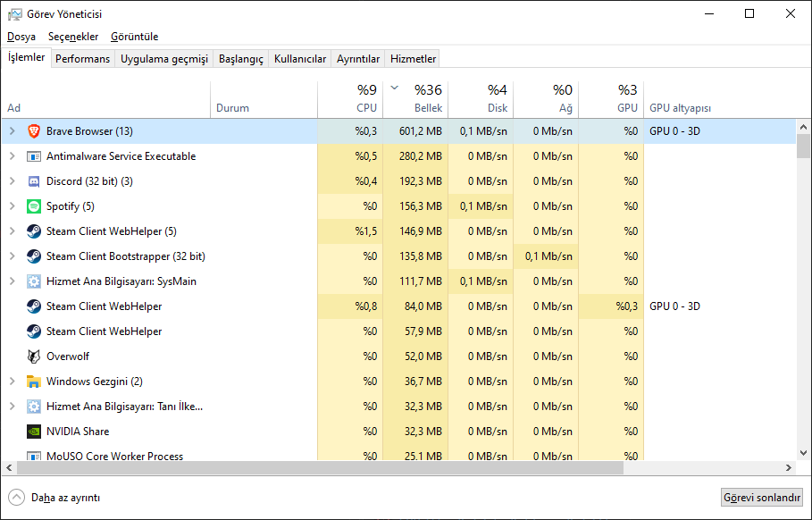Click horizontal scrollbar right arrow
812x520 pixels.
789,467
